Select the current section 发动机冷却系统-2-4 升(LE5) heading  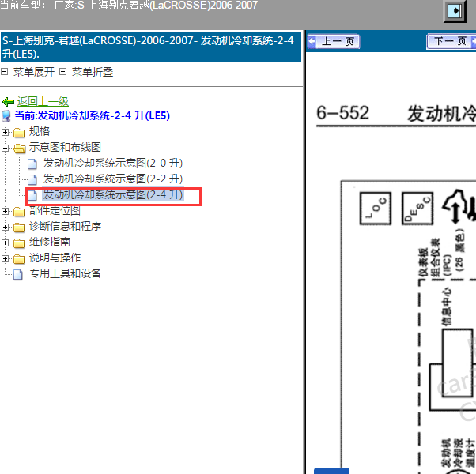(x=92, y=115)
